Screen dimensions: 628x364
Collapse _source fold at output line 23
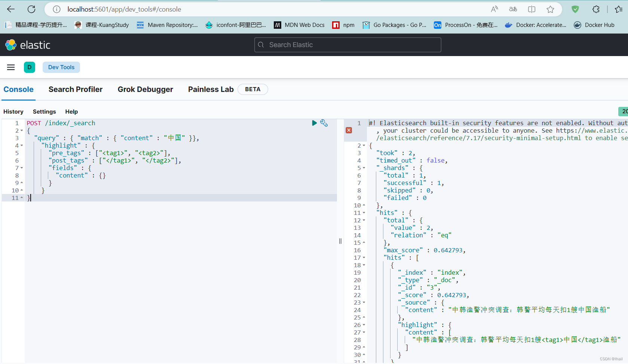tap(364, 302)
